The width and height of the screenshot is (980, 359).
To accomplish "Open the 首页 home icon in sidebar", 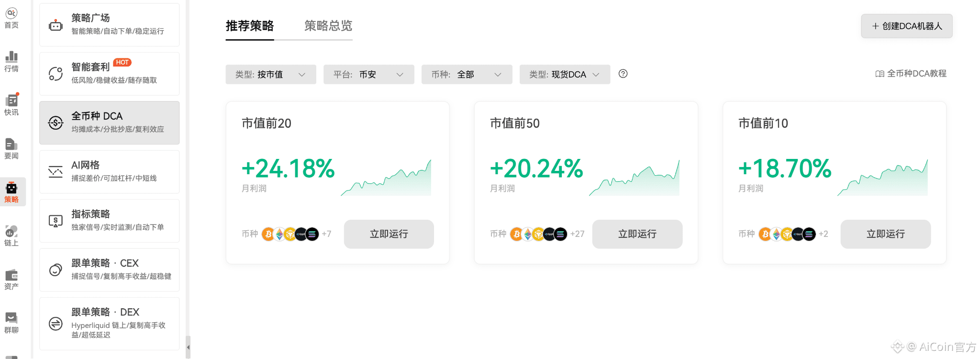I will pos(11,18).
